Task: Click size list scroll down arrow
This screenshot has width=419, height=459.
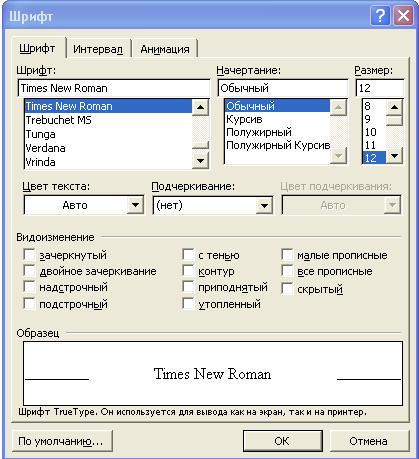Action: click(x=395, y=156)
